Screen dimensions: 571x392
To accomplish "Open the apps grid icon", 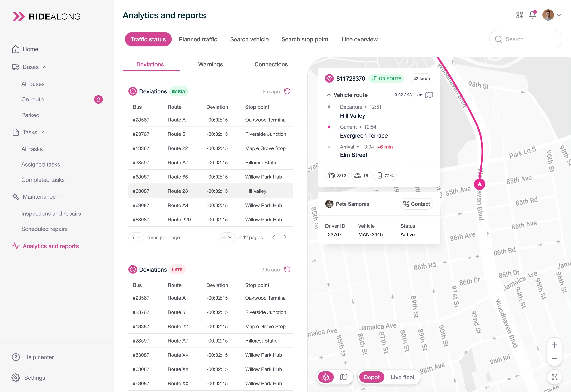I will pyautogui.click(x=519, y=15).
